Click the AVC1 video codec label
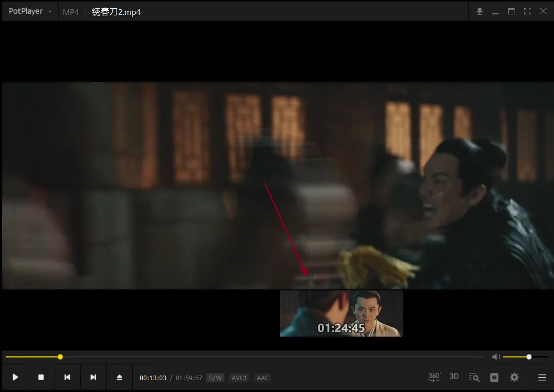554x392 pixels. pos(239,378)
